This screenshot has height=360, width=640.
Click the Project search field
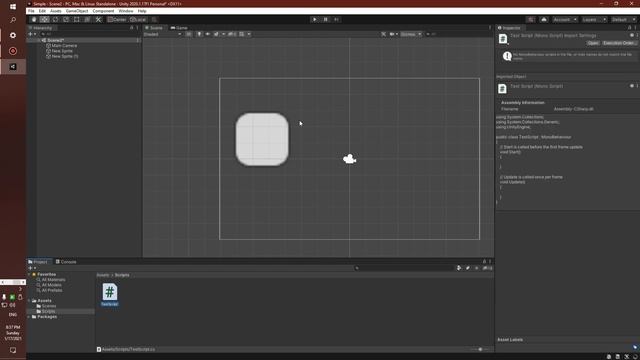pos(404,268)
